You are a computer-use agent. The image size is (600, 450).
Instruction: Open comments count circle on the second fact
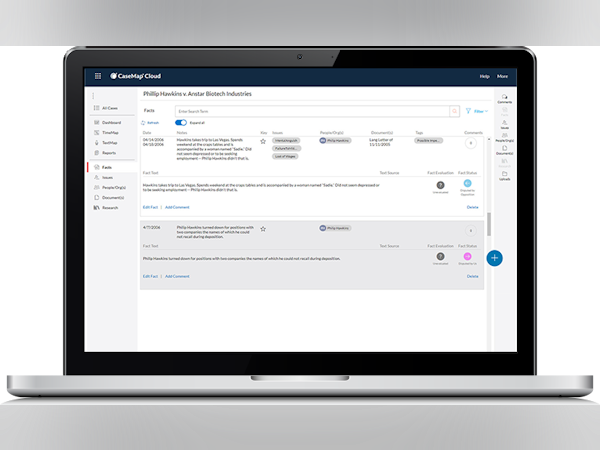pyautogui.click(x=471, y=231)
